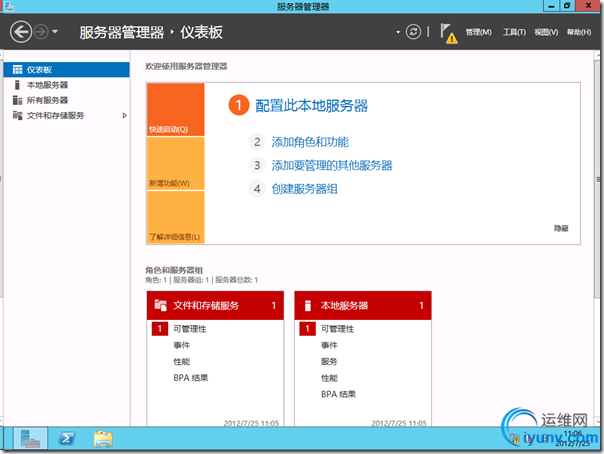Click red alert badge in 文件和存储服务 tile
604x454 pixels.
pos(159,329)
